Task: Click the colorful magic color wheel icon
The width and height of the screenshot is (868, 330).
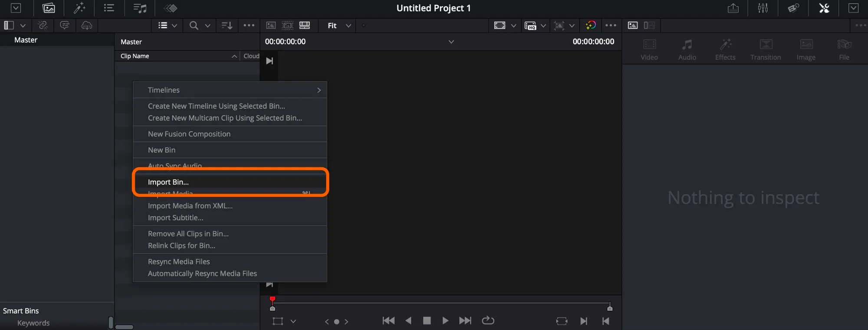Action: pyautogui.click(x=591, y=25)
